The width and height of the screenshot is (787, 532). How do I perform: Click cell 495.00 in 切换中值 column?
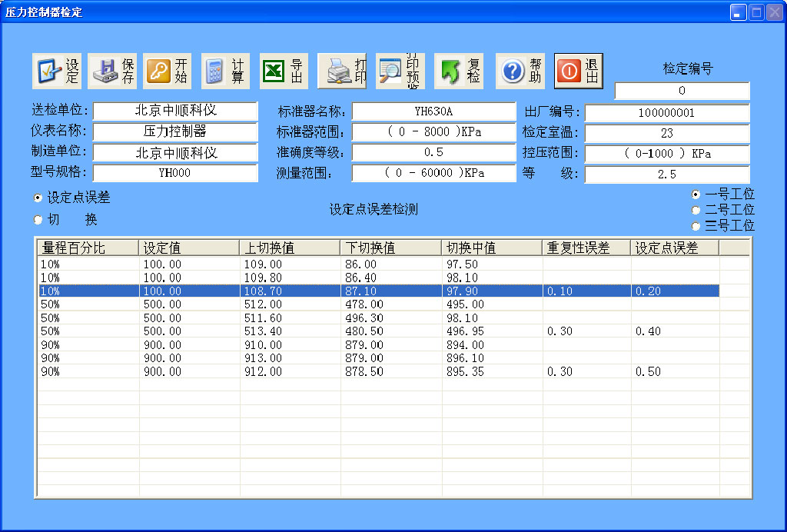[x=465, y=304]
